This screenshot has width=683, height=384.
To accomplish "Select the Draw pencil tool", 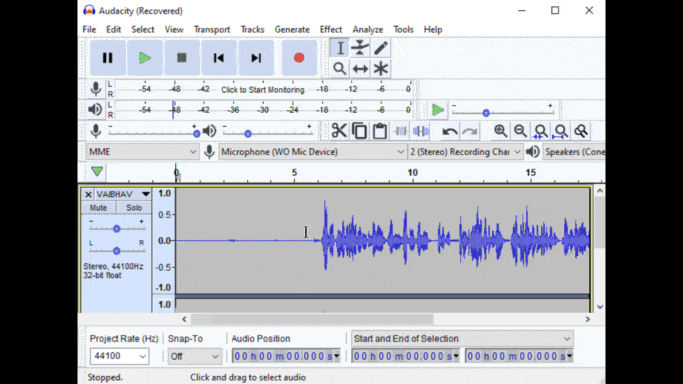I will [x=381, y=48].
